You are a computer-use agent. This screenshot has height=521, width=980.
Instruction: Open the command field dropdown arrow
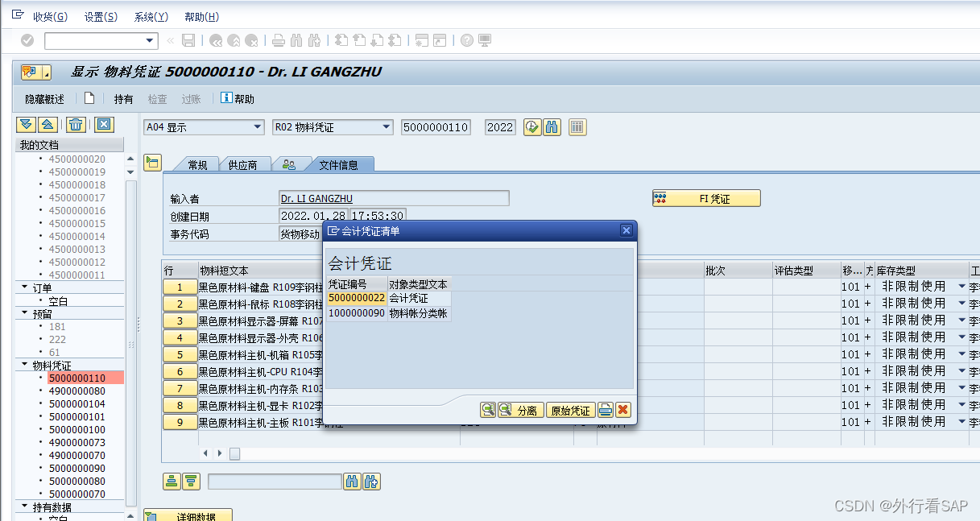point(151,40)
